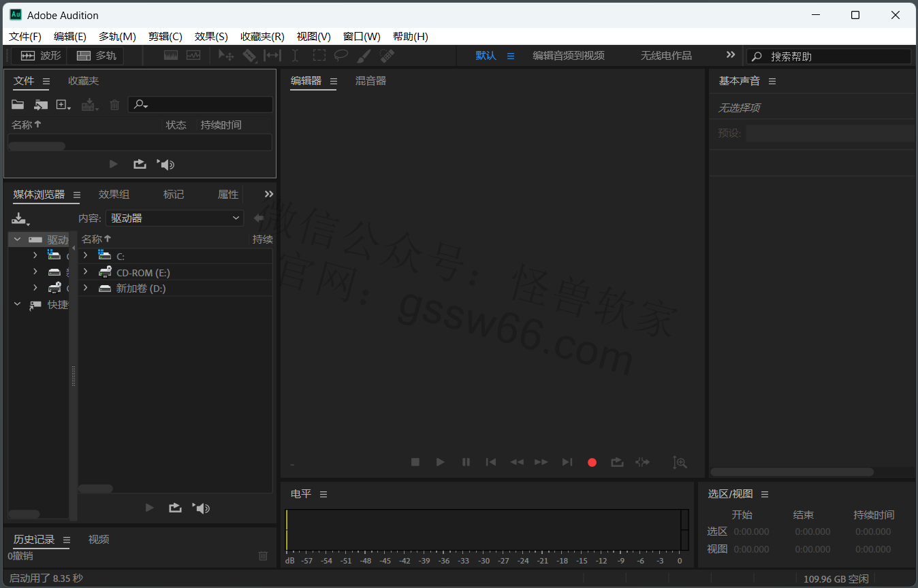Toggle loop playback in 文件 panel

[140, 164]
